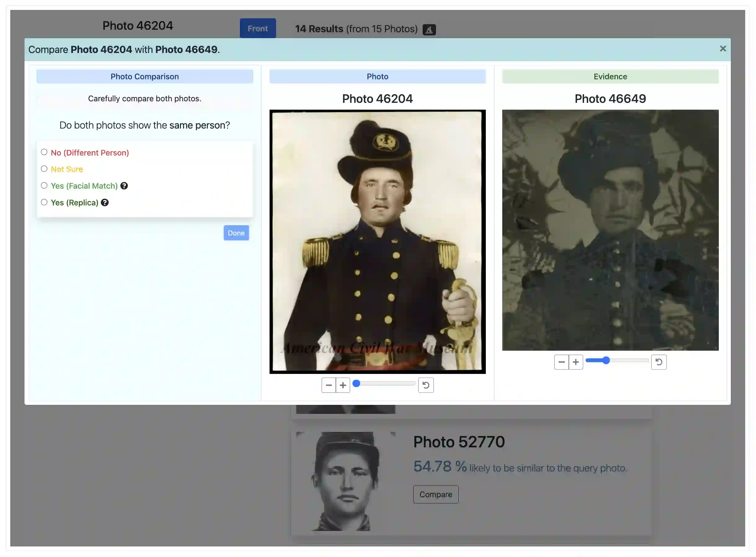The image size is (756, 557).
Task: Click Compare button for Photo 52770
Action: pos(435,494)
